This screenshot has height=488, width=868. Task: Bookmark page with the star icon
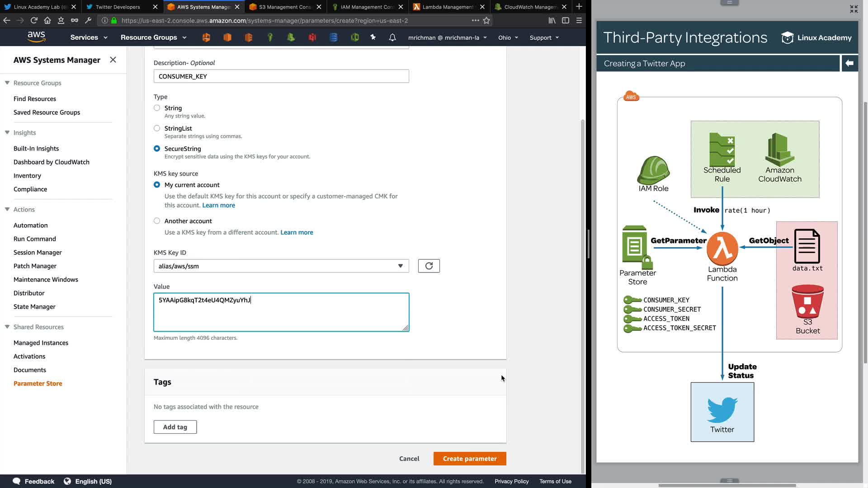tap(486, 20)
